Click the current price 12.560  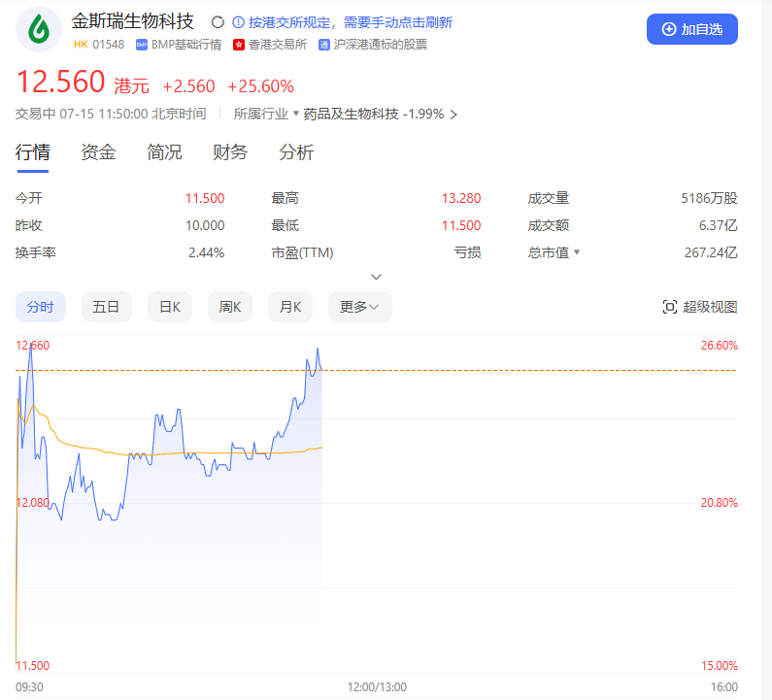click(60, 82)
